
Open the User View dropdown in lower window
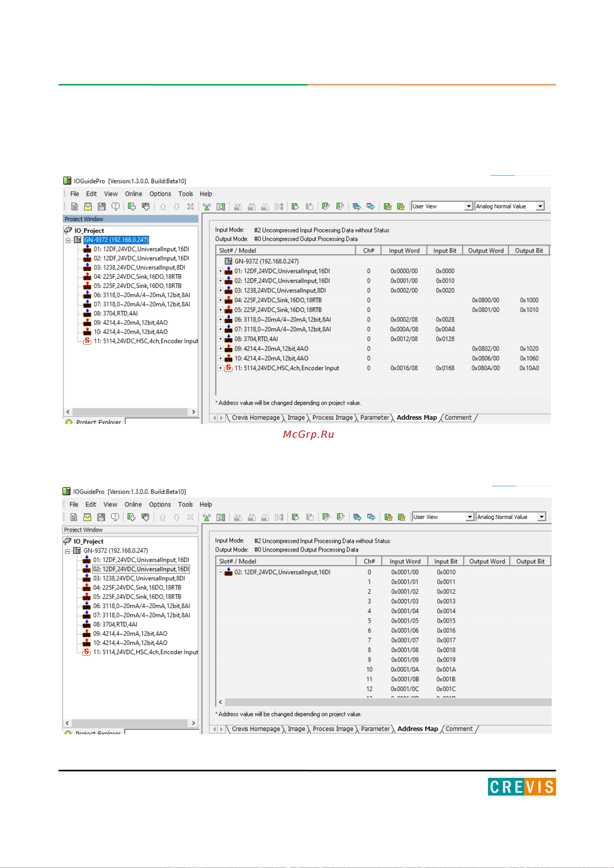(470, 517)
